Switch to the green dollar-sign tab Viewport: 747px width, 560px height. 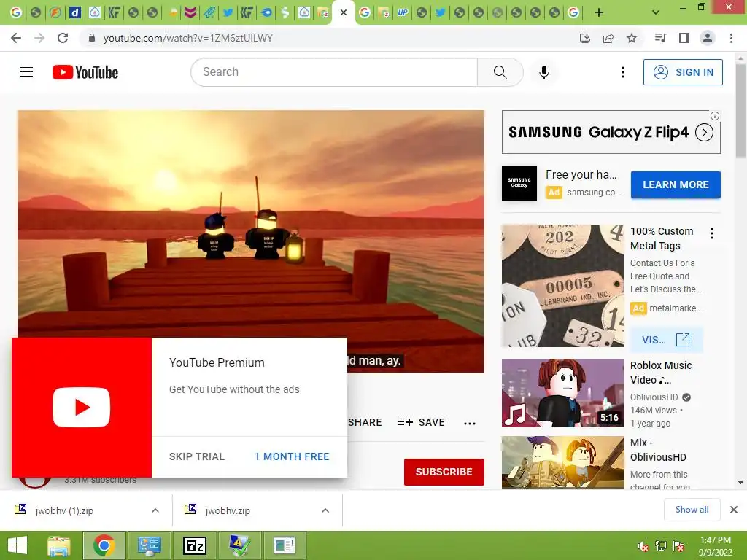[x=285, y=12]
